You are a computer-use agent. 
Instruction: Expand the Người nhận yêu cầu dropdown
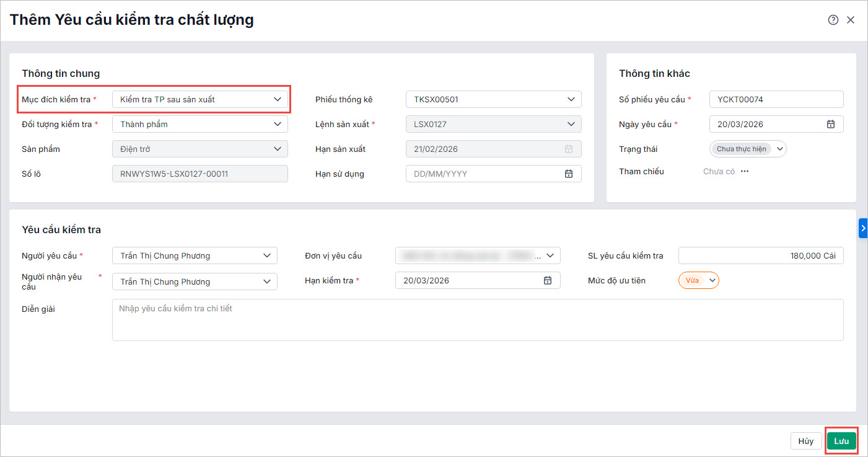point(195,282)
